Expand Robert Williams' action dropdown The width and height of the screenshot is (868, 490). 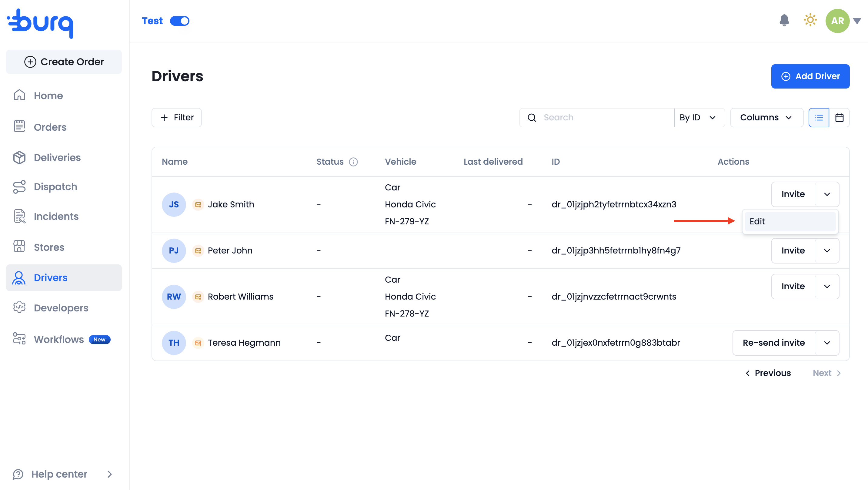[x=827, y=286]
